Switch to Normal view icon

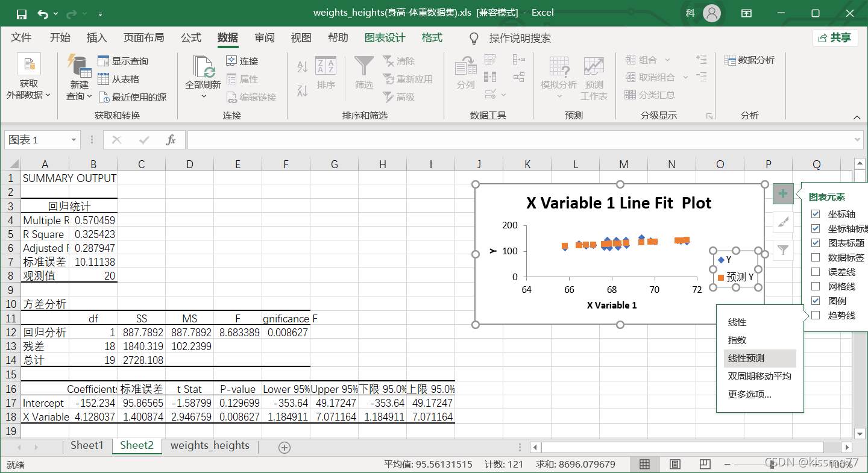pos(644,464)
